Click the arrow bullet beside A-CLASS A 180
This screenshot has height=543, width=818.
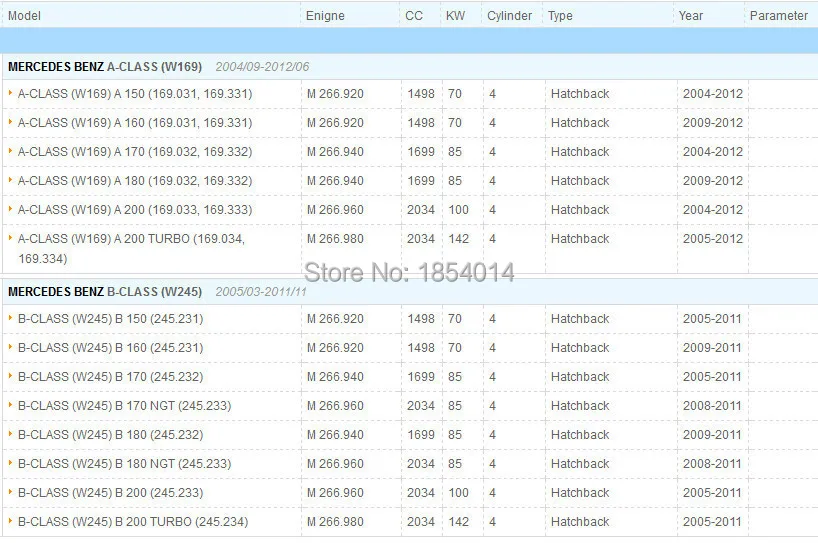(x=10, y=179)
